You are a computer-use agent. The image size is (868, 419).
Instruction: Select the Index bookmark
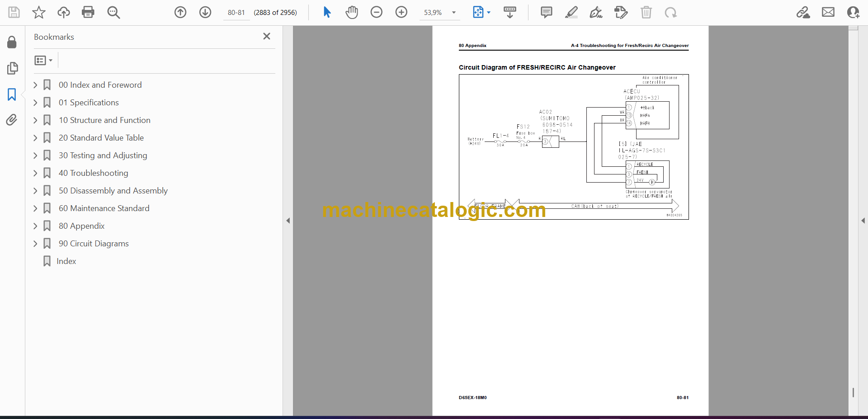point(66,261)
